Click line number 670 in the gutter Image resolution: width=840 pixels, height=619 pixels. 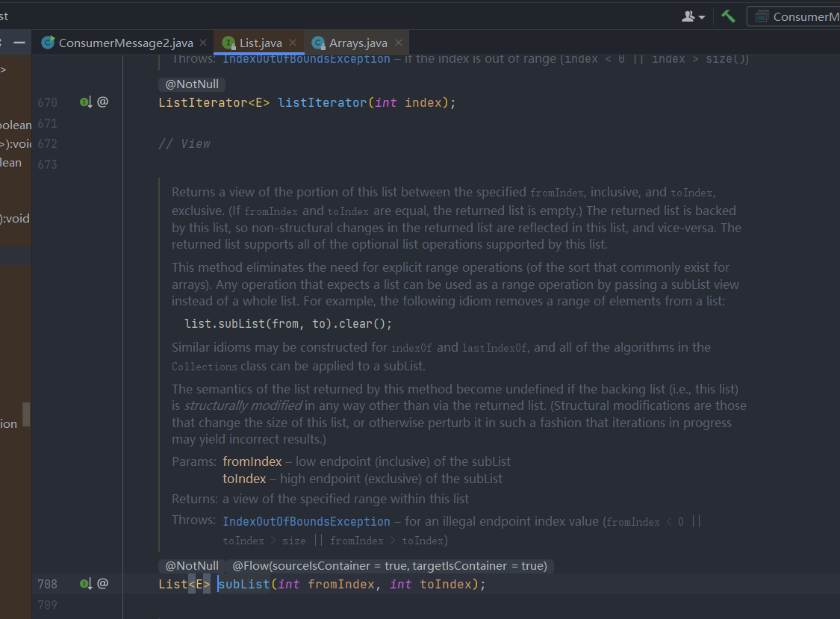click(x=47, y=102)
